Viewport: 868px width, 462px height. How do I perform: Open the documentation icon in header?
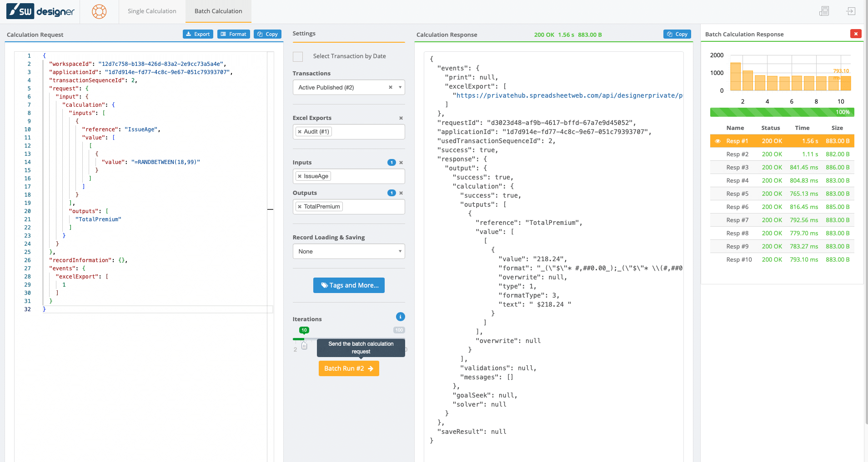tap(824, 11)
